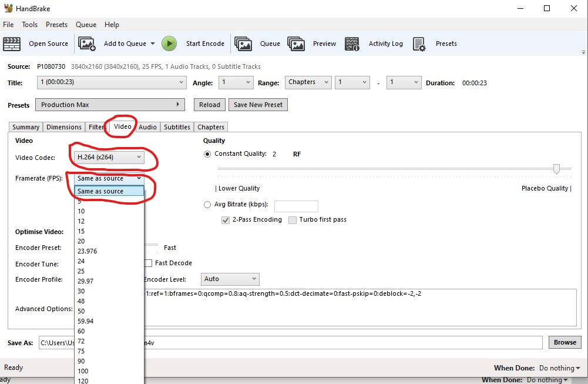
Task: Choose 23.976 in the framerate list
Action: tap(109, 251)
